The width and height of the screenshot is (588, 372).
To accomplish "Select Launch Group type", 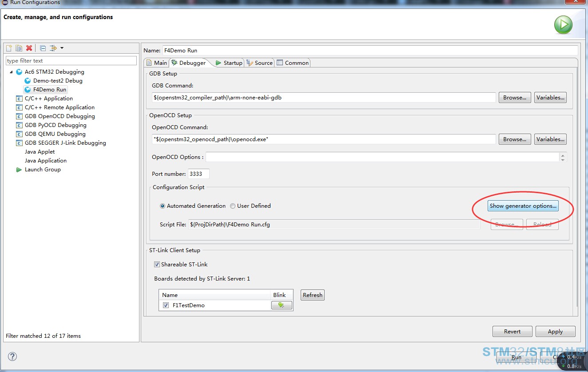I will click(x=43, y=169).
